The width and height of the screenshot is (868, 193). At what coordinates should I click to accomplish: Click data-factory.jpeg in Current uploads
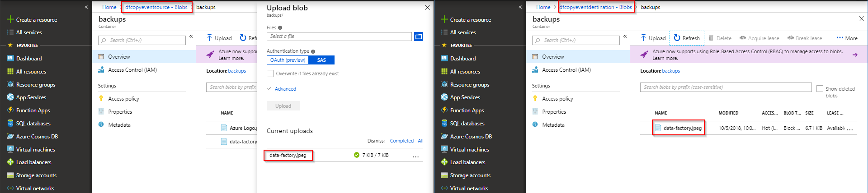pyautogui.click(x=288, y=155)
